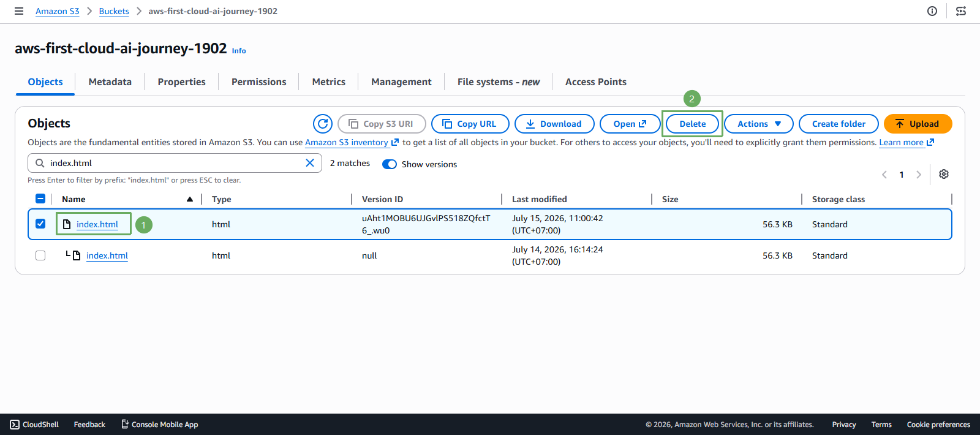Open the Buckets breadcrumb link
The height and width of the screenshot is (435, 980).
pos(114,11)
